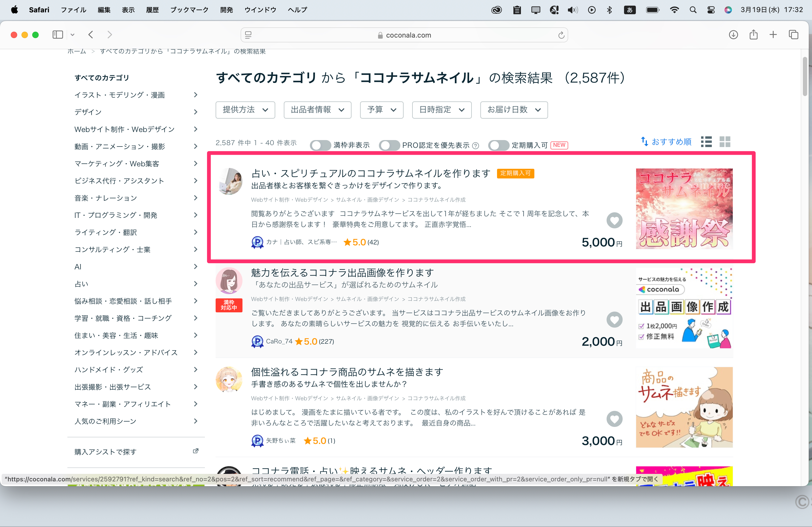Open a new tab with plus icon
812x527 pixels.
(x=773, y=35)
